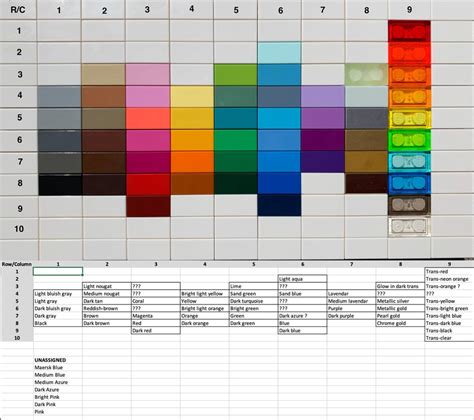This screenshot has width=474, height=420.
Task: Select the 'Bright light yellow' cell
Action: 205,294
